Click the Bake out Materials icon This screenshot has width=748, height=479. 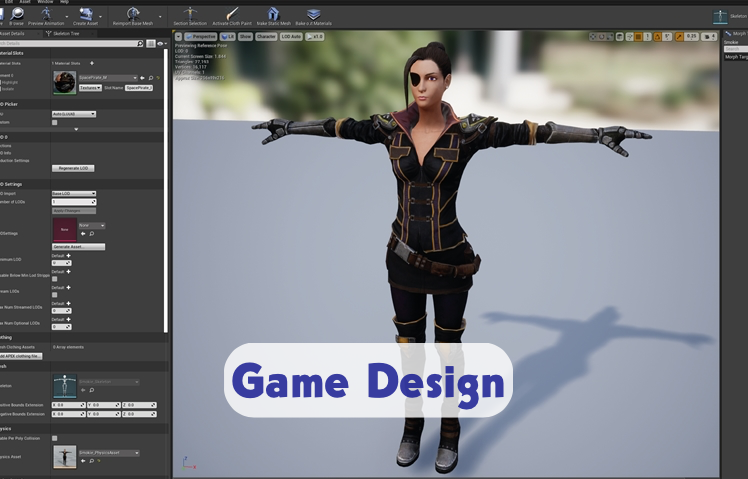313,16
